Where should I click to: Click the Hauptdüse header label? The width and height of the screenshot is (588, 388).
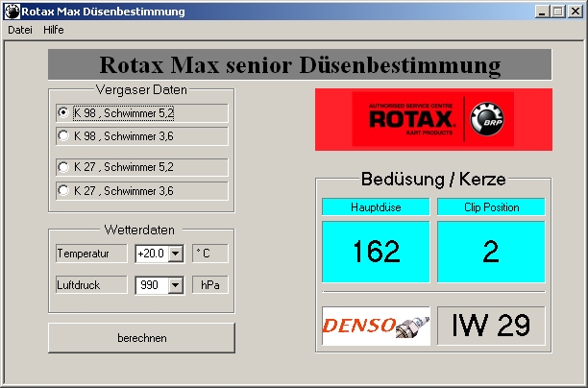(x=376, y=206)
